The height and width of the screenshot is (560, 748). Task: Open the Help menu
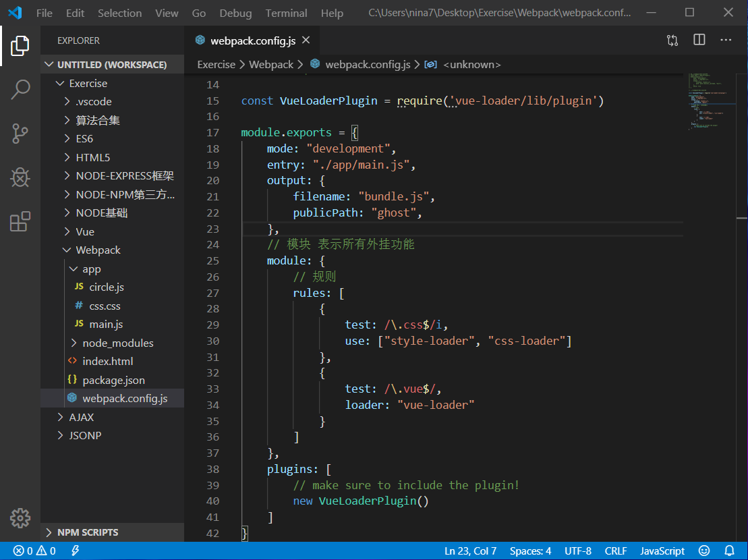point(332,13)
